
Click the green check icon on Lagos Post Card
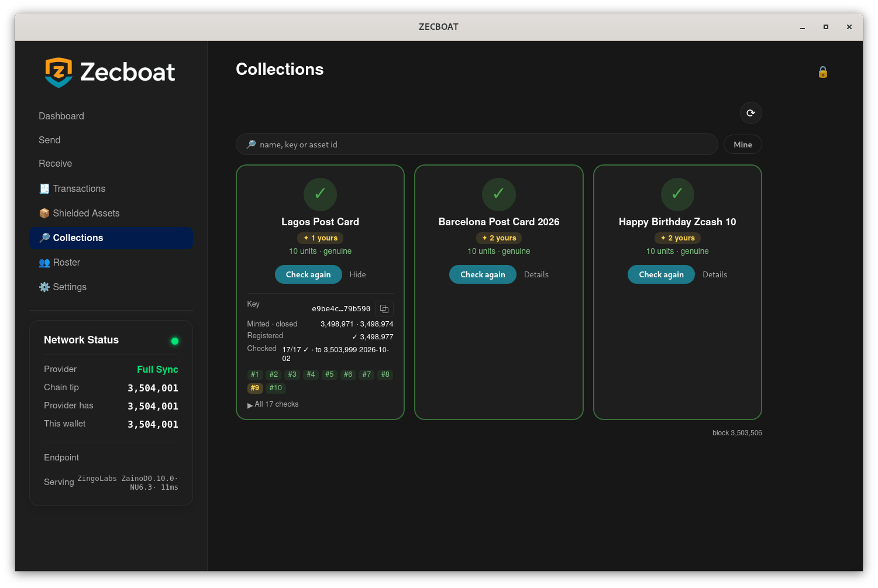coord(320,194)
